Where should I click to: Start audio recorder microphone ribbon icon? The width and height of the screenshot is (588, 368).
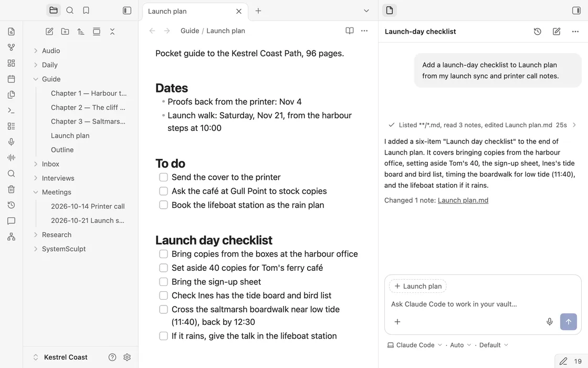pos(11,142)
